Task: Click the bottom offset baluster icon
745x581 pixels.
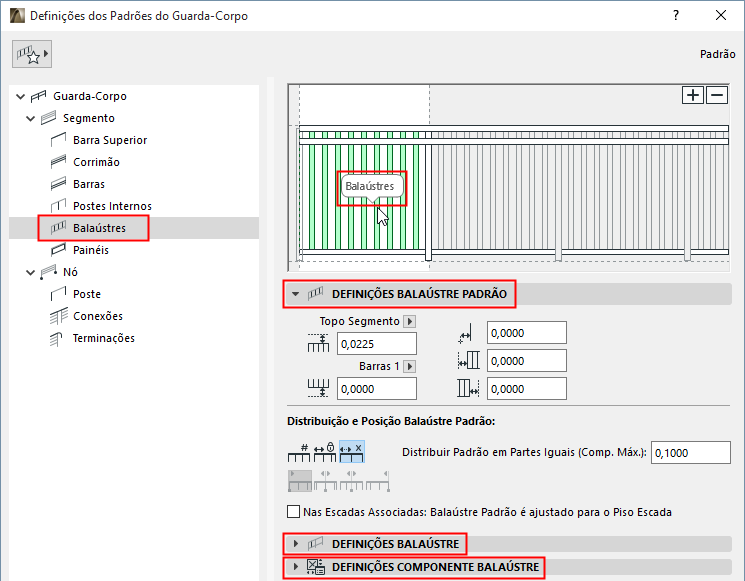Action: pyautogui.click(x=318, y=388)
